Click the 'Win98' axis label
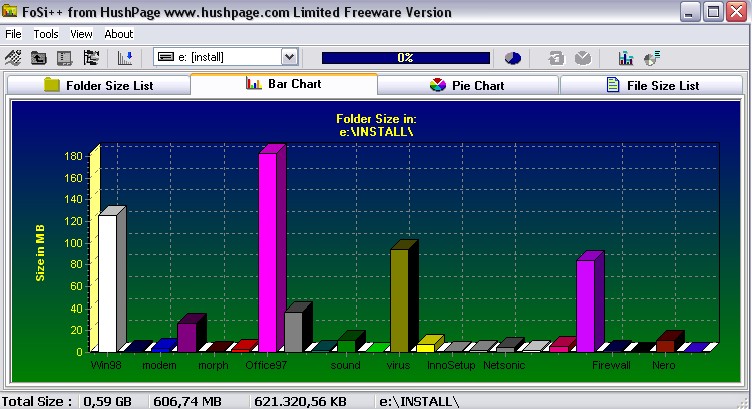The height and width of the screenshot is (409, 752). coord(106,365)
